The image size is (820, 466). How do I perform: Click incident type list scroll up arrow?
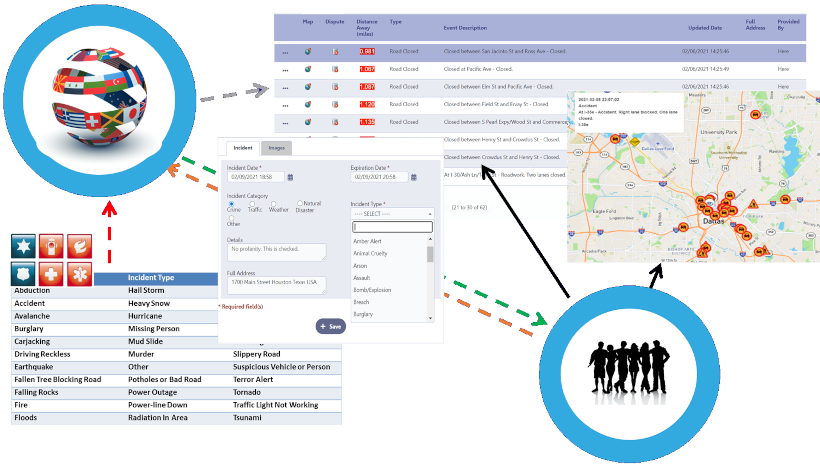(430, 239)
